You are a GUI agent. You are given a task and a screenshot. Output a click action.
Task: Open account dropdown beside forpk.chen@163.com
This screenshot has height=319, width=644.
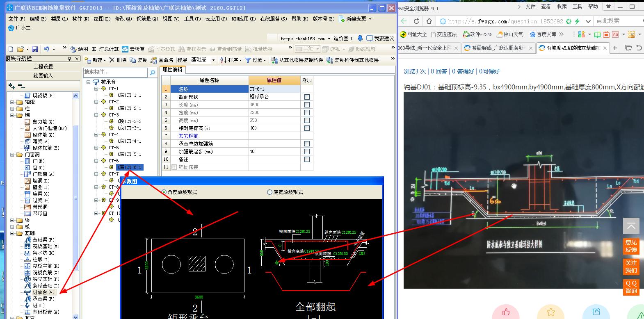pos(329,39)
